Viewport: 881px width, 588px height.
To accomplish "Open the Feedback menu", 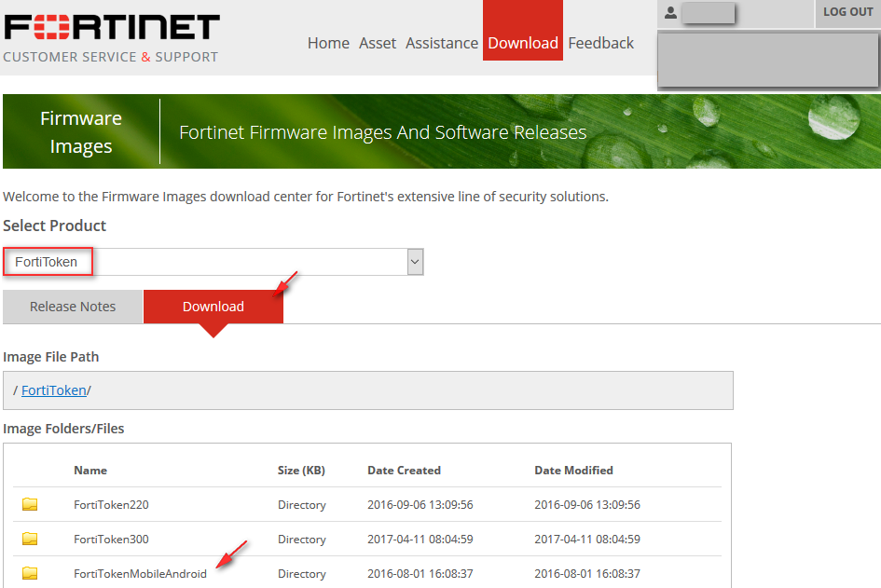I will point(600,43).
